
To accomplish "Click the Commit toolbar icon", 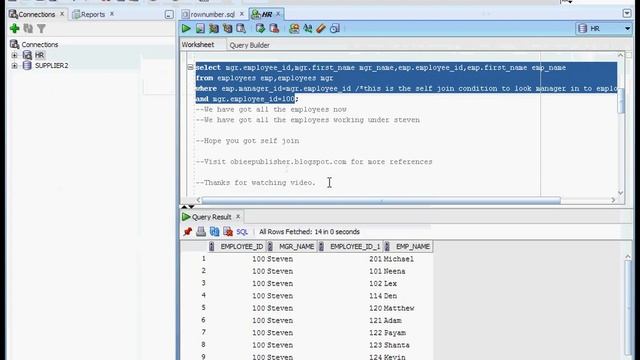I will 260,28.
